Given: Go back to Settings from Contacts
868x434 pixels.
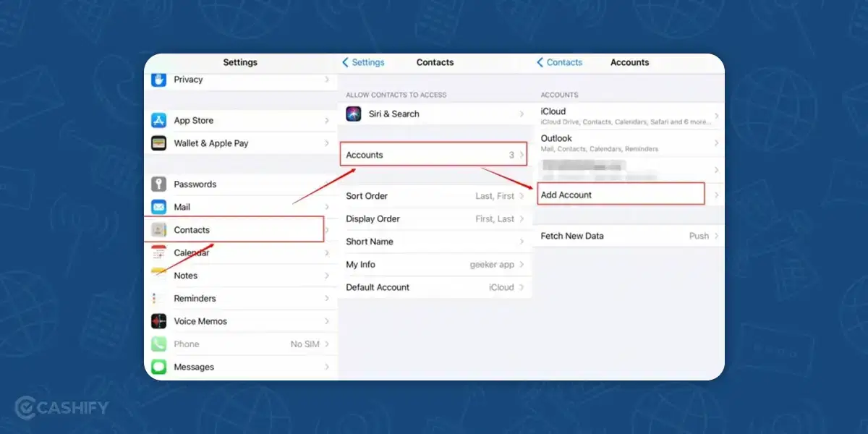Looking at the screenshot, I should pos(363,62).
